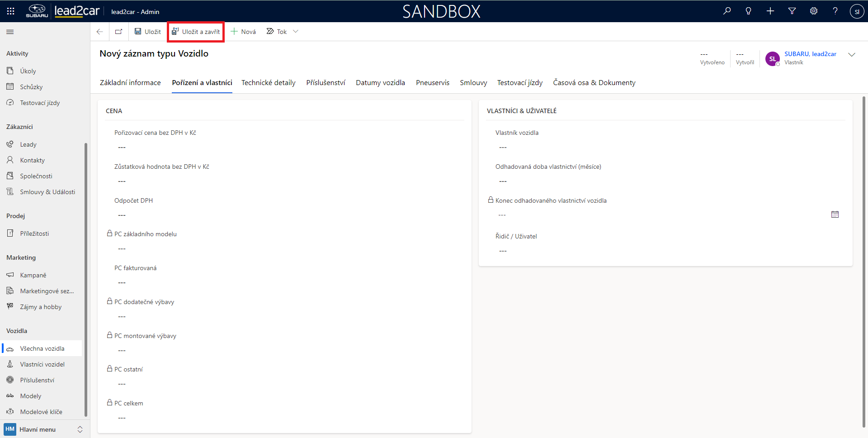Open Leady in the sidebar
The width and height of the screenshot is (868, 438).
28,144
